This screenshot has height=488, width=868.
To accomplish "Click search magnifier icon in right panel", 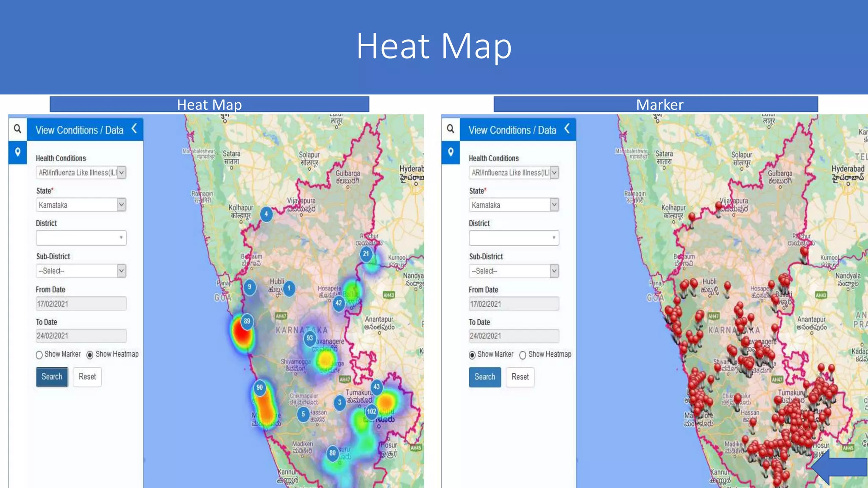I will [x=451, y=128].
